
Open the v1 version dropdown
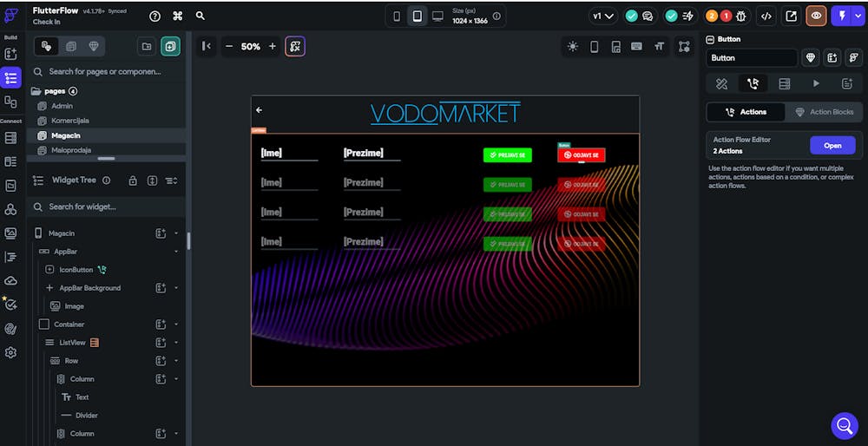tap(603, 16)
